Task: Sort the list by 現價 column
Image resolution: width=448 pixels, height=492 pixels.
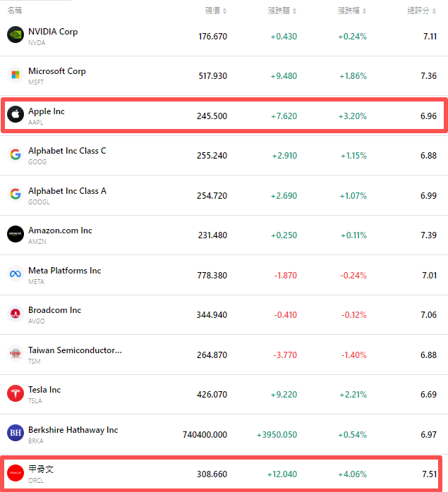Action: [216, 11]
